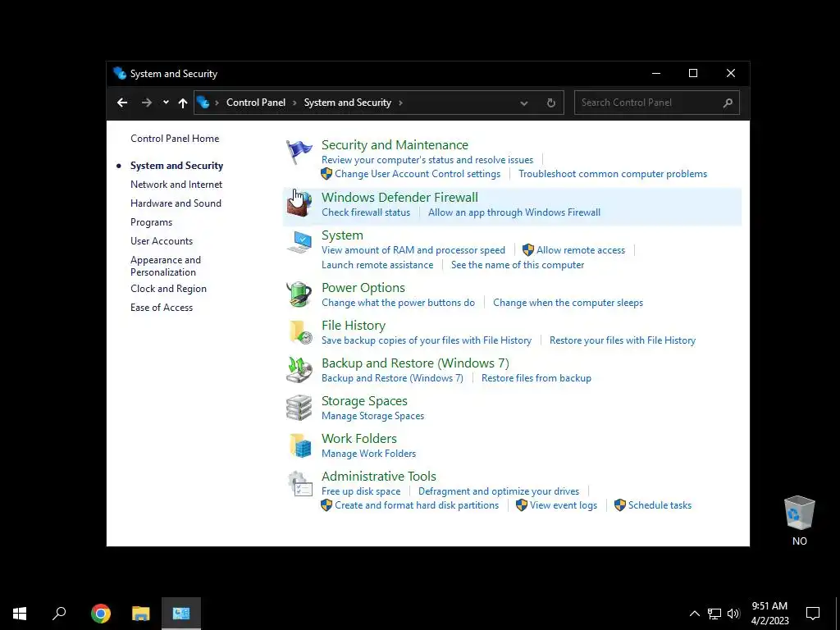This screenshot has height=630, width=840.
Task: Launch Google Chrome from taskbar
Action: click(101, 614)
